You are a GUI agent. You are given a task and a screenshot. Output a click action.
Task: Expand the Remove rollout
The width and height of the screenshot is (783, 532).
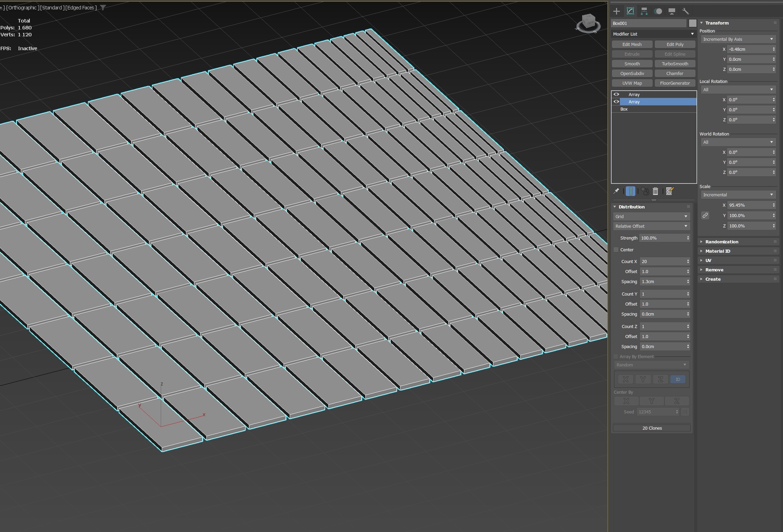coord(738,270)
